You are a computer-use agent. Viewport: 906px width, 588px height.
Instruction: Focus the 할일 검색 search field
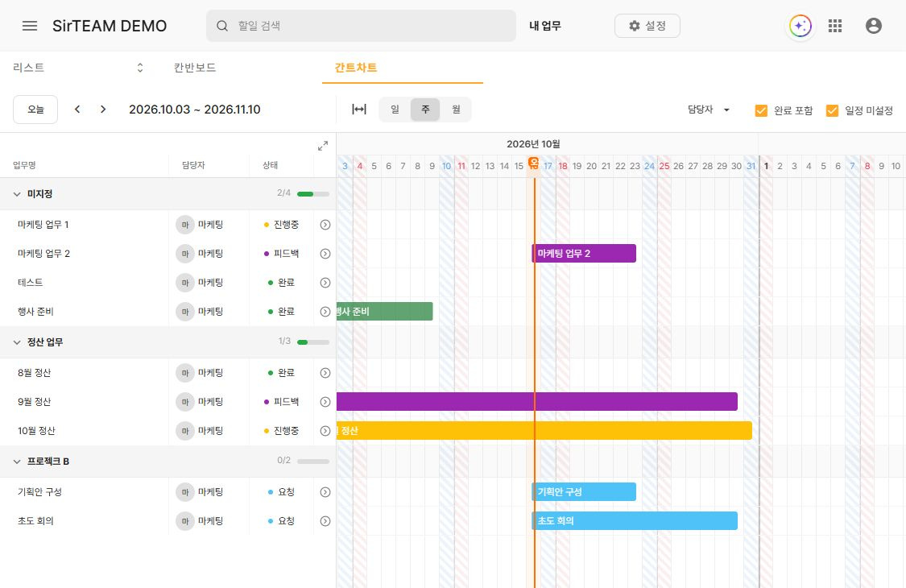[361, 26]
